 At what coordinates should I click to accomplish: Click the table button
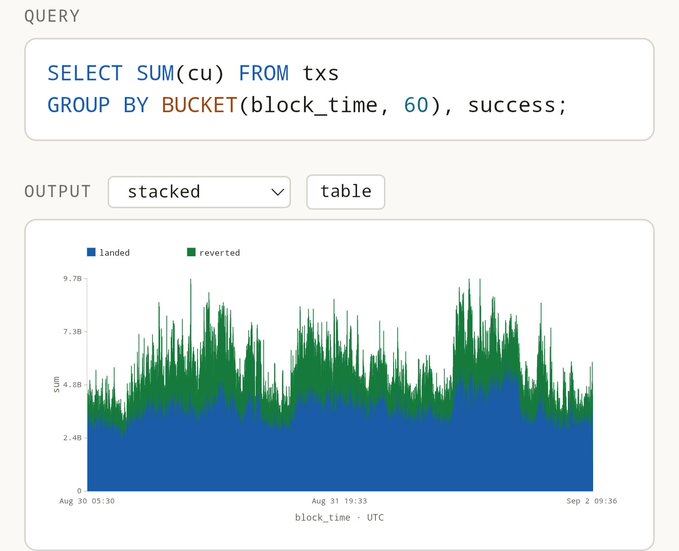(346, 192)
